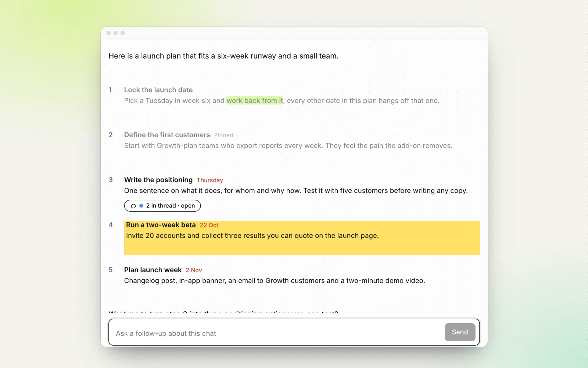Viewport: 588px width, 368px height.
Task: Click the step number 5
Action: (111, 270)
